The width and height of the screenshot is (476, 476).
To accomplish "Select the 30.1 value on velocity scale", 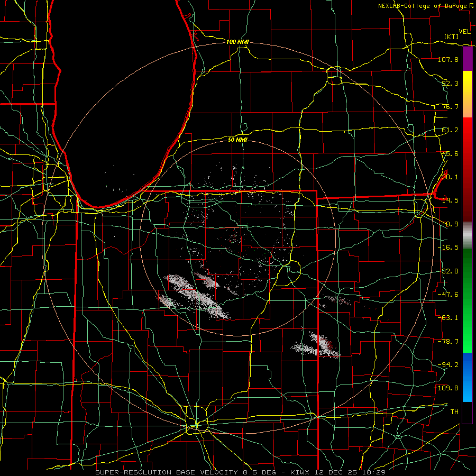I will coord(450,177).
